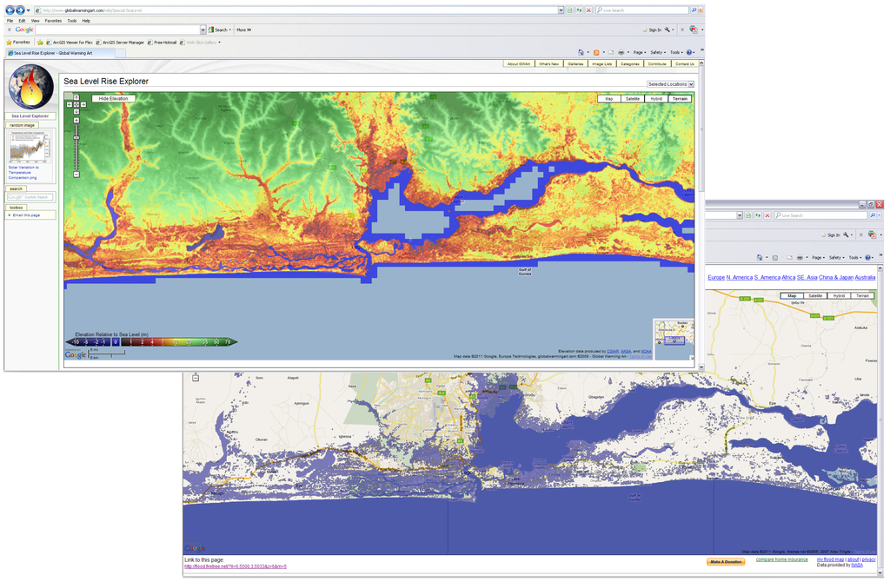Screen dimensions: 890x588
Task: Open the Tools dropdown in the front browser command bar
Action: (x=676, y=52)
